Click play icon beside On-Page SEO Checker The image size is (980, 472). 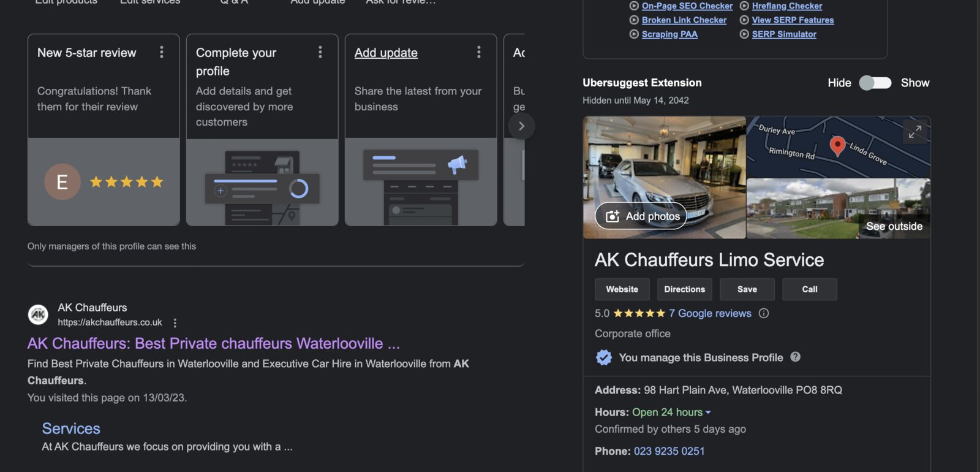(x=634, y=6)
